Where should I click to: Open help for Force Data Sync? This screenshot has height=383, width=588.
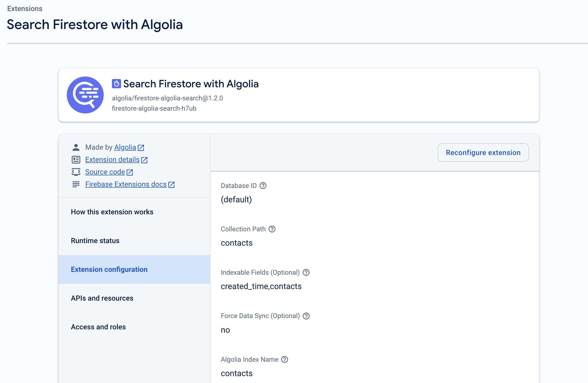click(x=306, y=316)
